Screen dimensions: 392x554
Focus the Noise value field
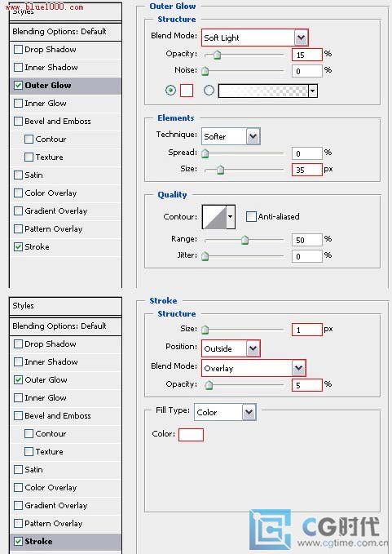tap(307, 71)
